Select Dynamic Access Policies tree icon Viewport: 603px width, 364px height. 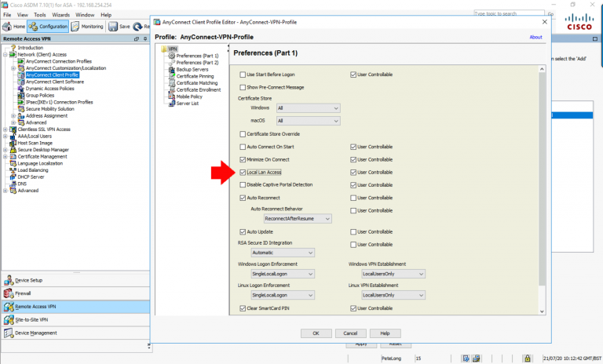[21, 89]
